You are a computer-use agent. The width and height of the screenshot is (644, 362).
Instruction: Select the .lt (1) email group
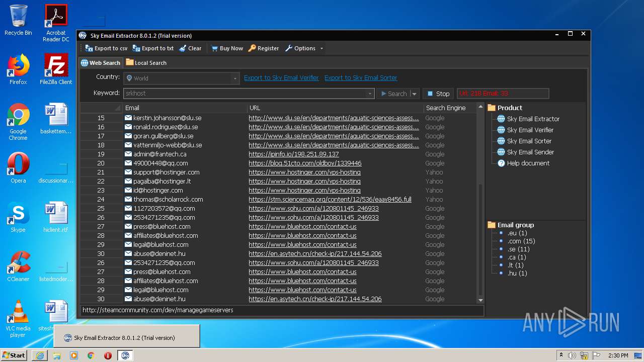(516, 265)
